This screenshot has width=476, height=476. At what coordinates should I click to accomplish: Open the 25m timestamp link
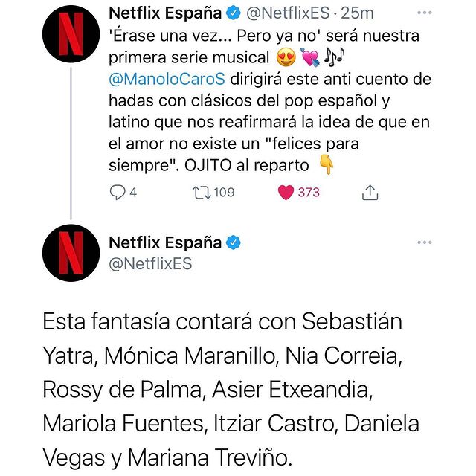click(361, 13)
